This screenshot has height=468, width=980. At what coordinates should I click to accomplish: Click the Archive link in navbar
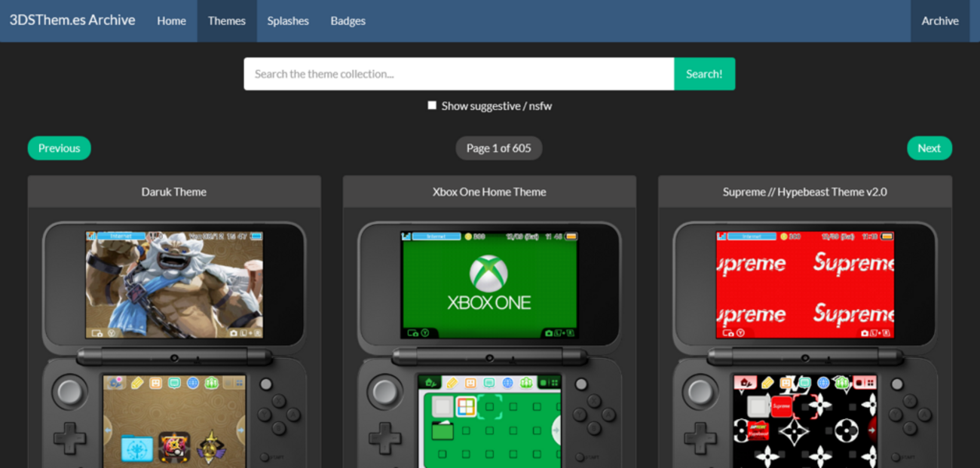coord(940,21)
